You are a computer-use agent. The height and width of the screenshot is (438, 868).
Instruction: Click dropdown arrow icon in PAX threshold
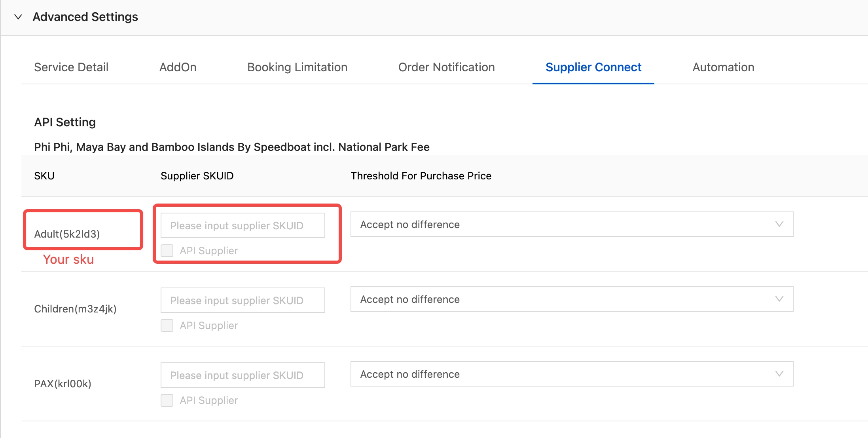point(779,374)
